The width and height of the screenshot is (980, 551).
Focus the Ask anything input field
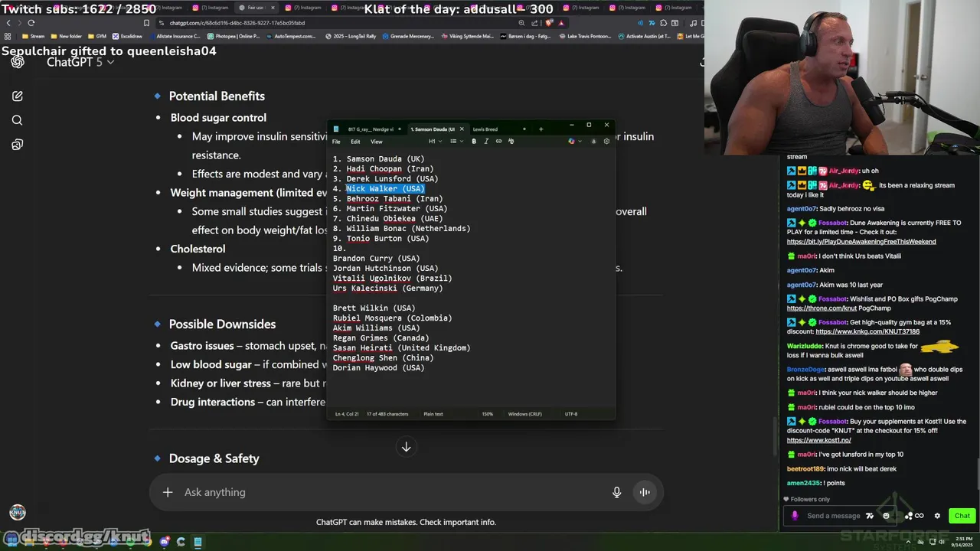[x=394, y=492]
